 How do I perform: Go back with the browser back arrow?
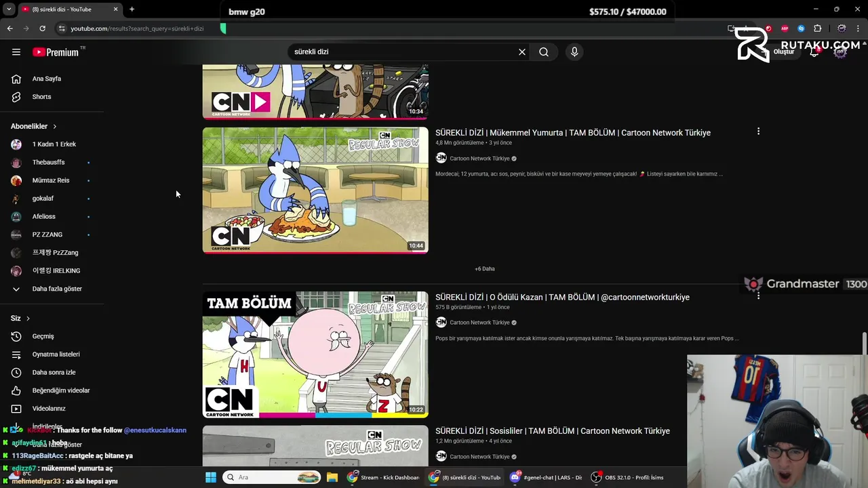(9, 28)
